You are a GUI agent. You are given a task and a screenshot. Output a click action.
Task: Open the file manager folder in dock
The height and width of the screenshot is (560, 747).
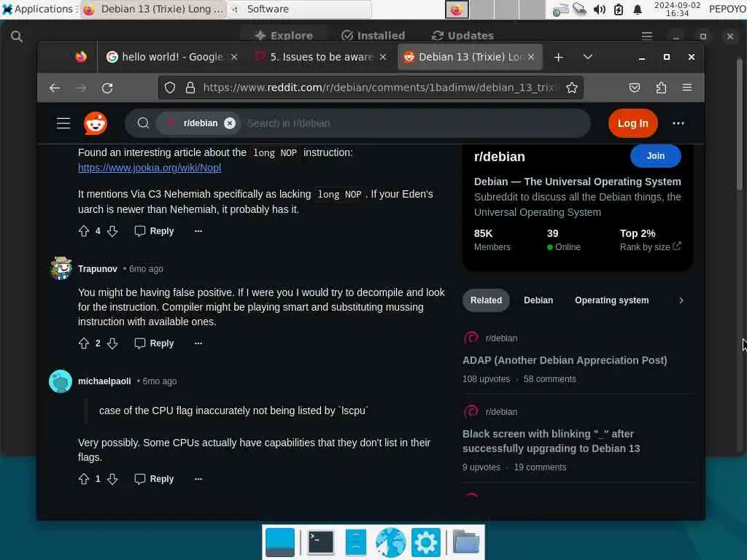coord(465,542)
